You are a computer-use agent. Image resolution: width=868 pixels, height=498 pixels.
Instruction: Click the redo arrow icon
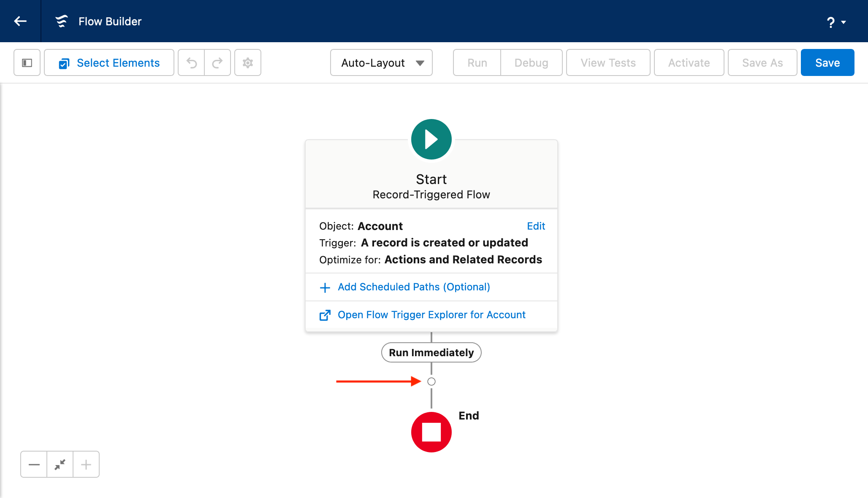[217, 63]
